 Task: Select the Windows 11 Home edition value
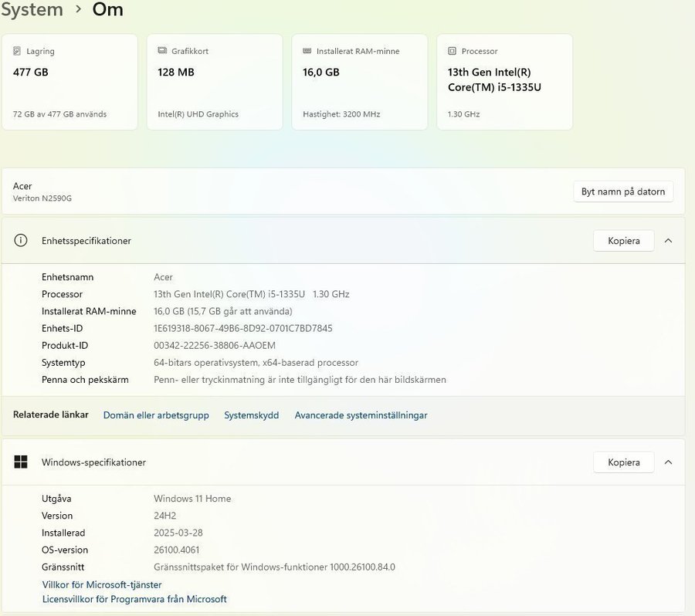coord(192,499)
